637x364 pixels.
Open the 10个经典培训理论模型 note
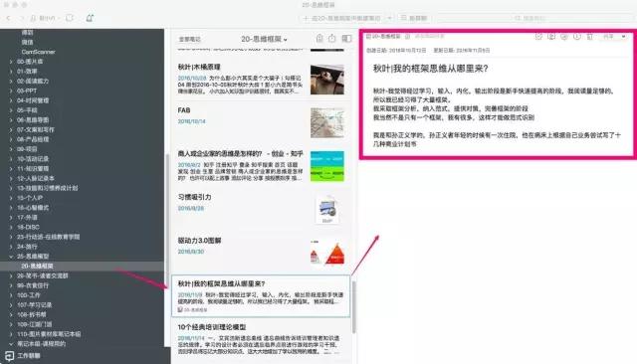[x=261, y=340]
